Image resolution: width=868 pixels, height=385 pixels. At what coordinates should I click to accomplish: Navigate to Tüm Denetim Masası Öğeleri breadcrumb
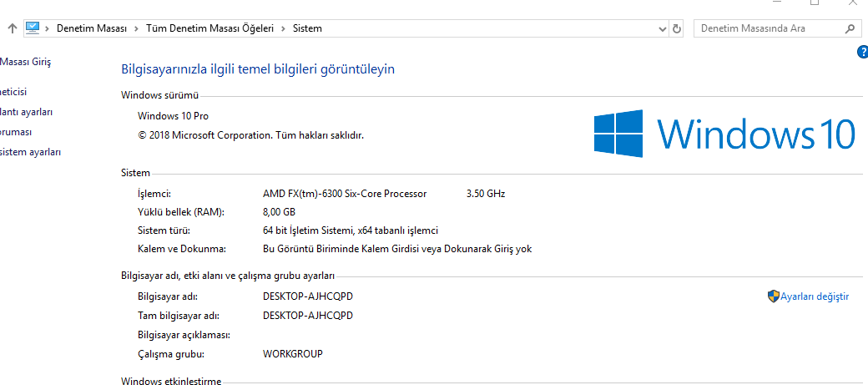[x=209, y=28]
